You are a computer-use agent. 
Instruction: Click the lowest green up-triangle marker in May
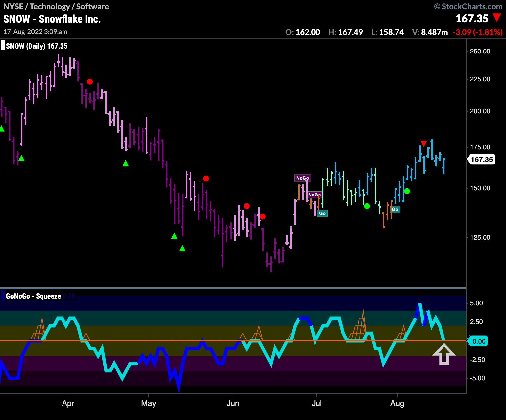182,248
